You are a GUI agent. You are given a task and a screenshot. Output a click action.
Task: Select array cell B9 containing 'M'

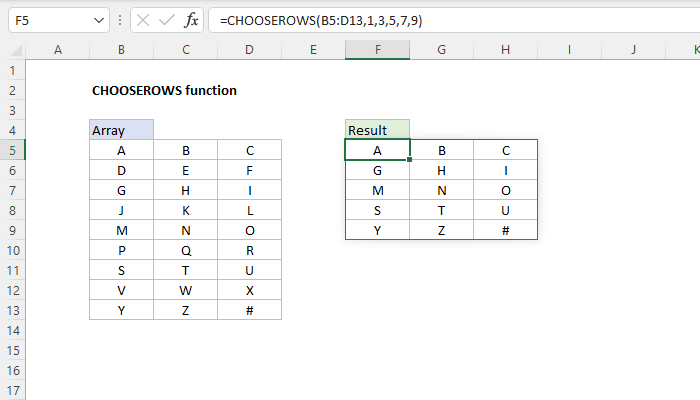point(121,230)
